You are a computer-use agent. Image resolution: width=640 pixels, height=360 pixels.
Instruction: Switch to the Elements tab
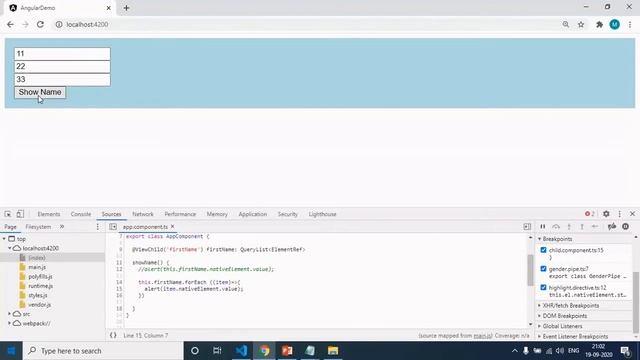click(49, 214)
